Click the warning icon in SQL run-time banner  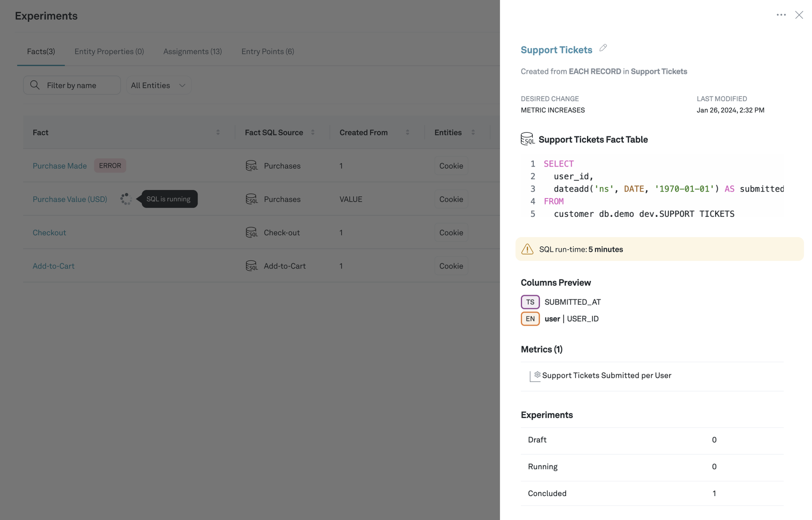point(527,249)
